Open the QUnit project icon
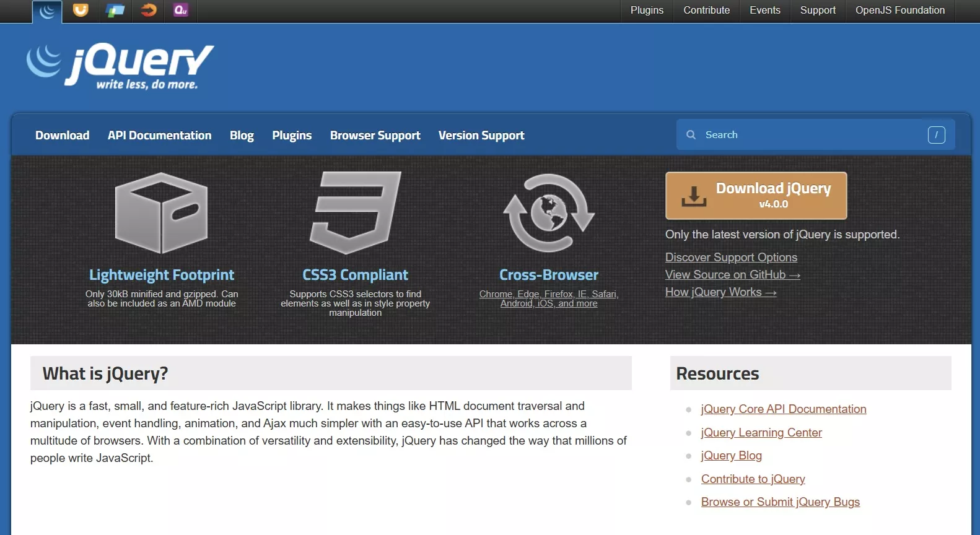This screenshot has height=535, width=980. coord(181,10)
